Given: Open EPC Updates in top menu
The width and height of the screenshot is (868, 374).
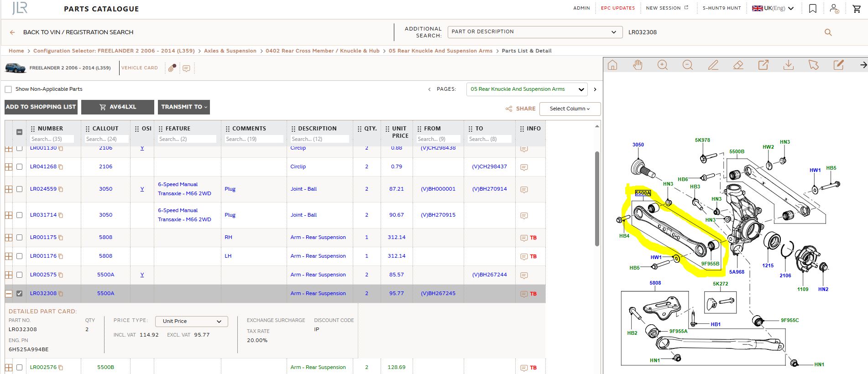Looking at the screenshot, I should pyautogui.click(x=617, y=8).
